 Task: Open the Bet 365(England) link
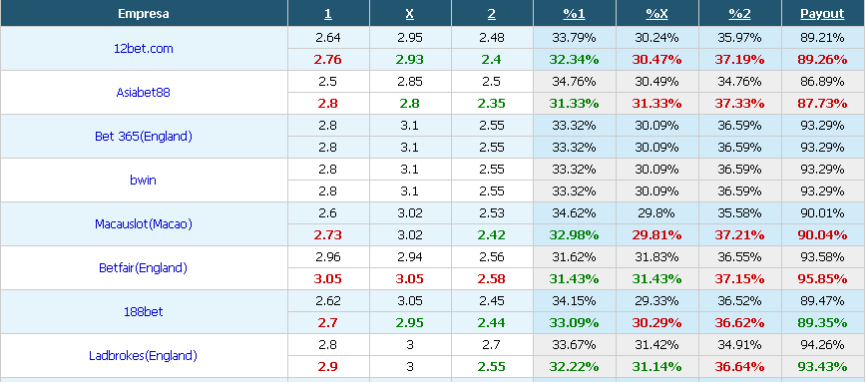pos(144,137)
